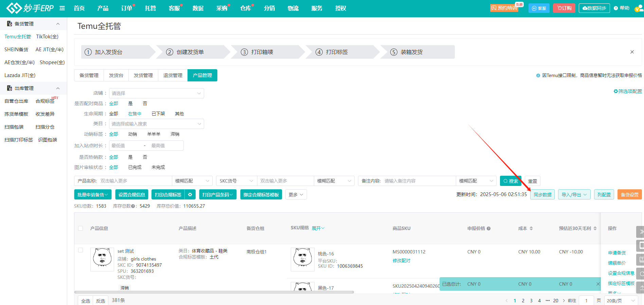
Task: Open 订单 in top menu
Action: pyautogui.click(x=127, y=8)
